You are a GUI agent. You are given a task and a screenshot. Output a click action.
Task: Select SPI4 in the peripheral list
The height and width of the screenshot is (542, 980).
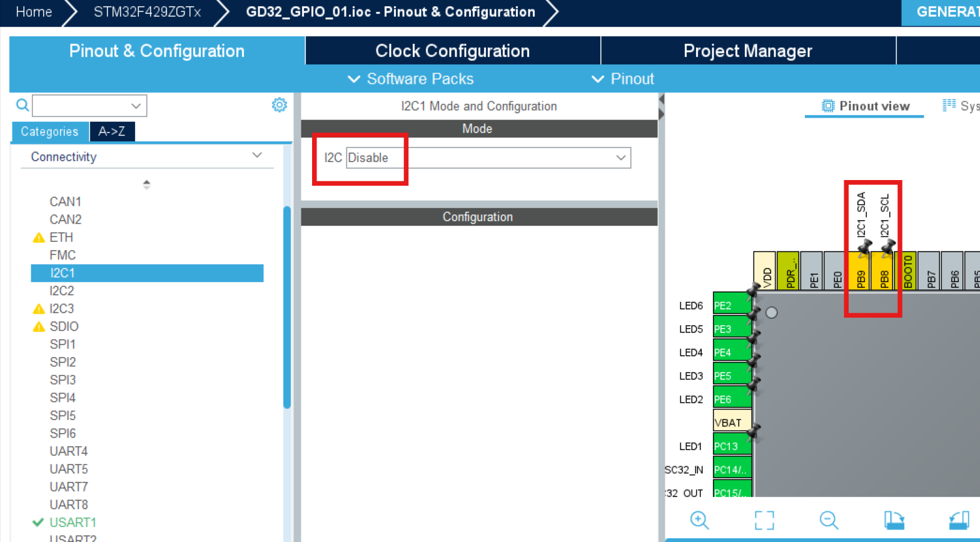click(63, 398)
